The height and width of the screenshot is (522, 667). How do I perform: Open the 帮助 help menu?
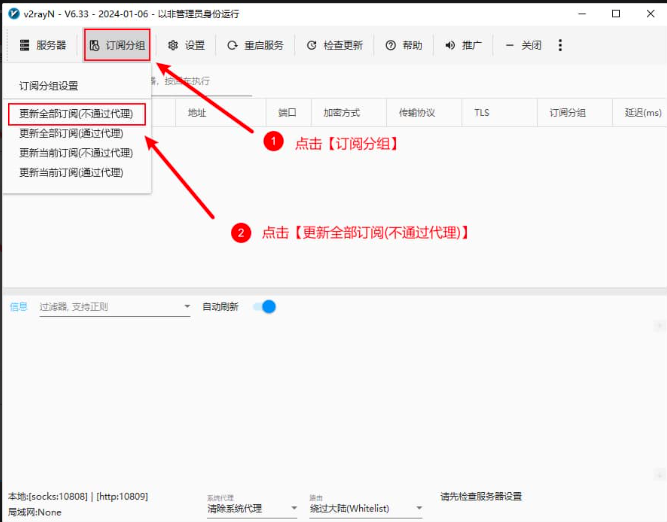coord(404,45)
